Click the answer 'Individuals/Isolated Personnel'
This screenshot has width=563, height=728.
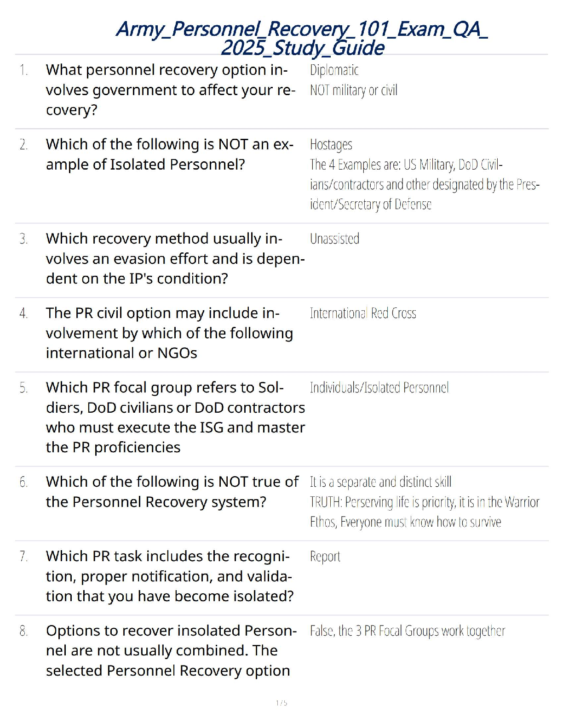pyautogui.click(x=379, y=388)
